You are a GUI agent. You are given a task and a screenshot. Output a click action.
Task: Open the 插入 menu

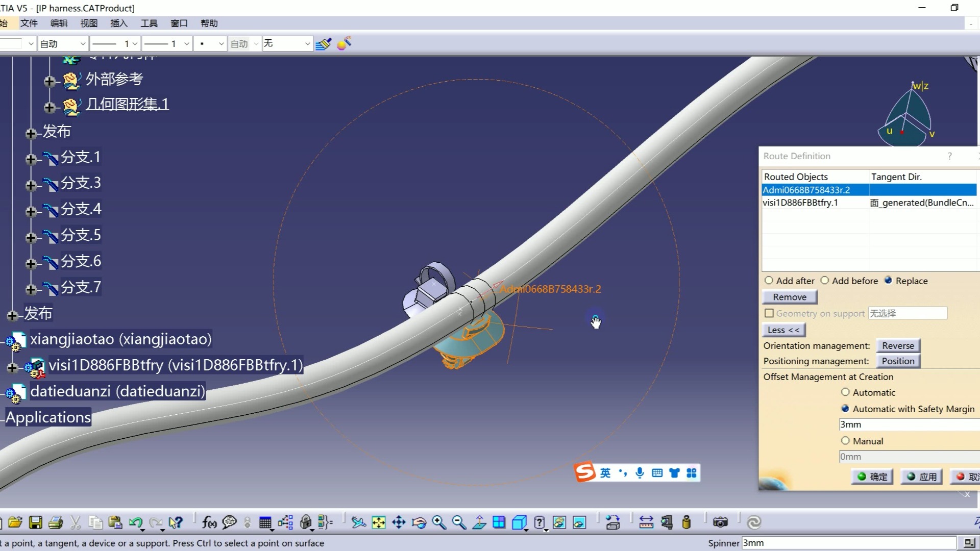pos(119,23)
